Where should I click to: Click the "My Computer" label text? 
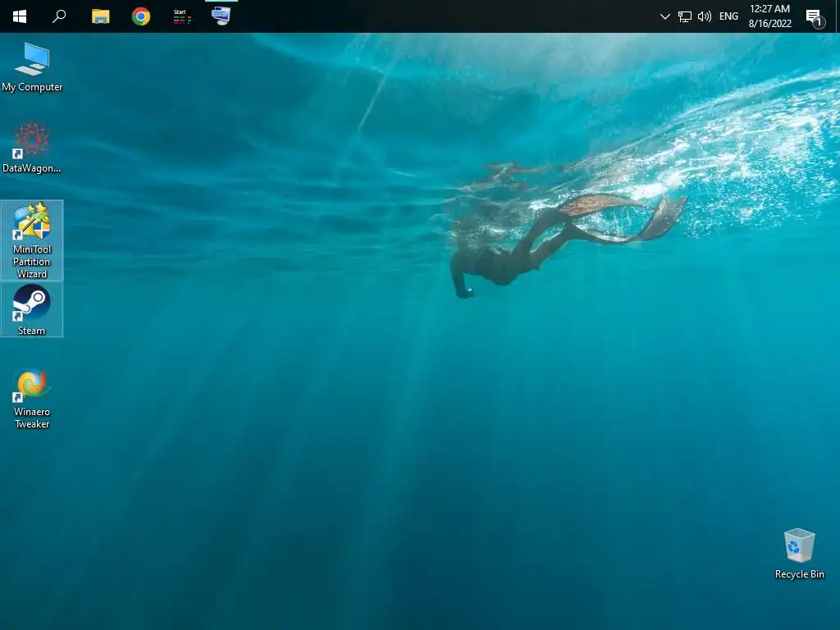click(x=32, y=87)
